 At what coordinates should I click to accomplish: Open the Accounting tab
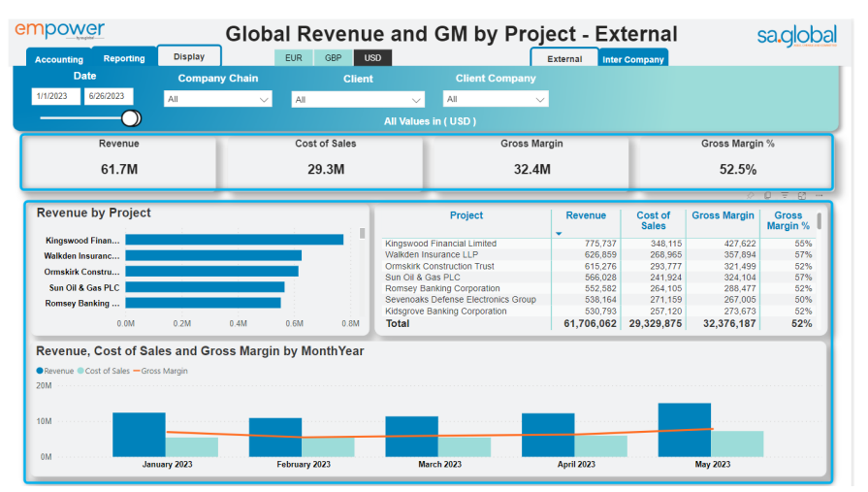tap(59, 59)
